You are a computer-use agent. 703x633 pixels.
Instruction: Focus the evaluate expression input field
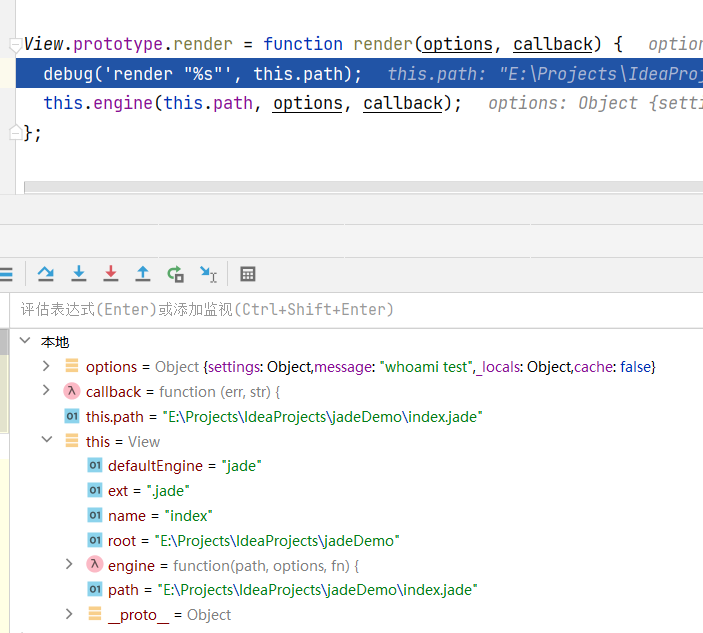click(356, 310)
